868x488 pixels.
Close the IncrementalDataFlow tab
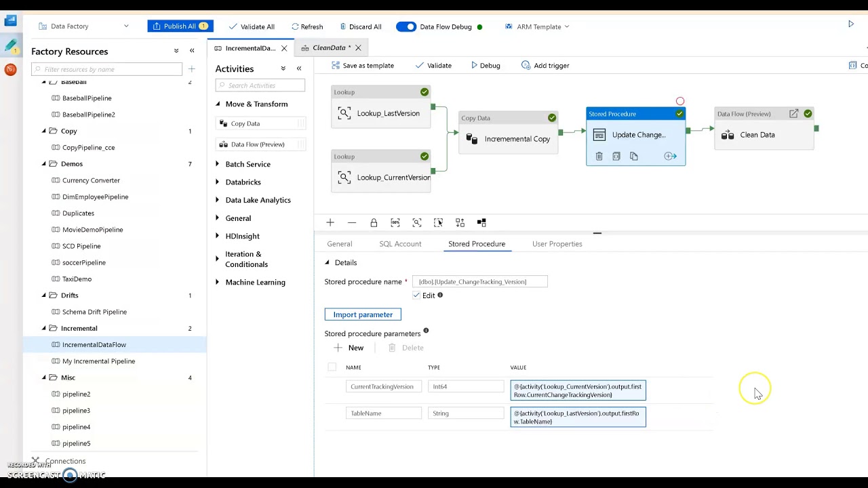click(284, 48)
